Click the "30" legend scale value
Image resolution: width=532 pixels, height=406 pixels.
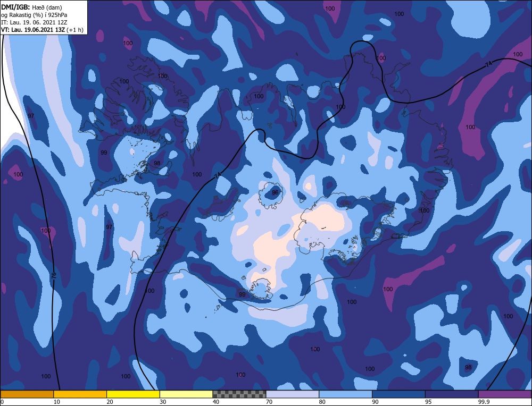coord(163,402)
